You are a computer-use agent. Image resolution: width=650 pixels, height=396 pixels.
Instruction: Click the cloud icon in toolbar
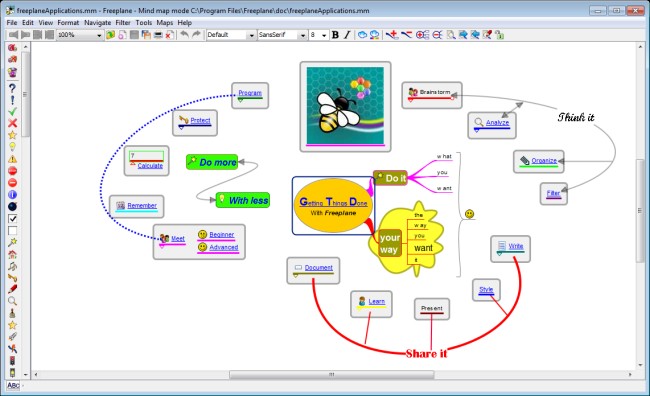362,35
